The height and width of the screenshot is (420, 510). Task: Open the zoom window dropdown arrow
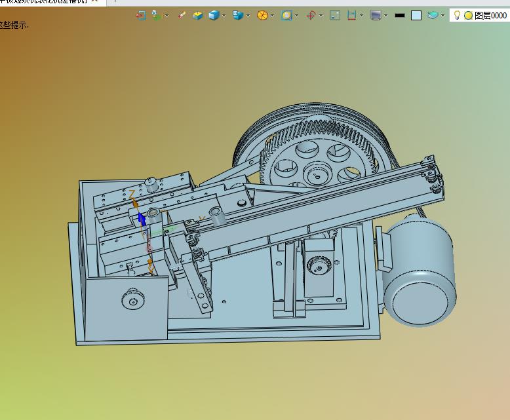click(297, 15)
